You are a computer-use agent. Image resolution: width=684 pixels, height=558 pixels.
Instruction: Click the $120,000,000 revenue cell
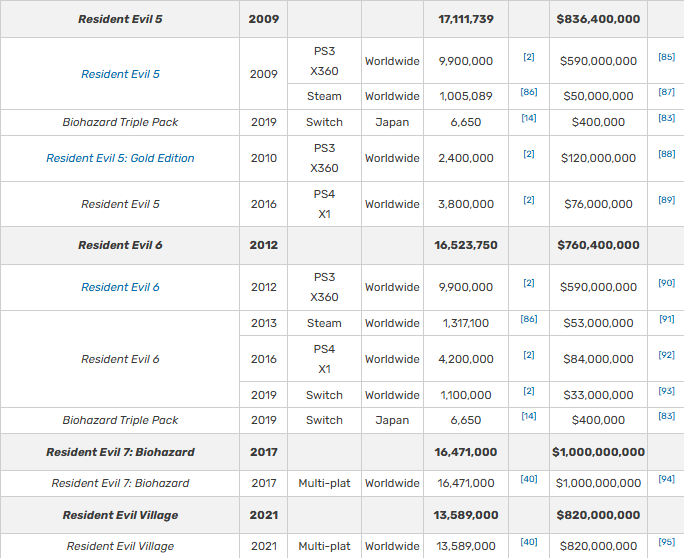click(x=598, y=158)
